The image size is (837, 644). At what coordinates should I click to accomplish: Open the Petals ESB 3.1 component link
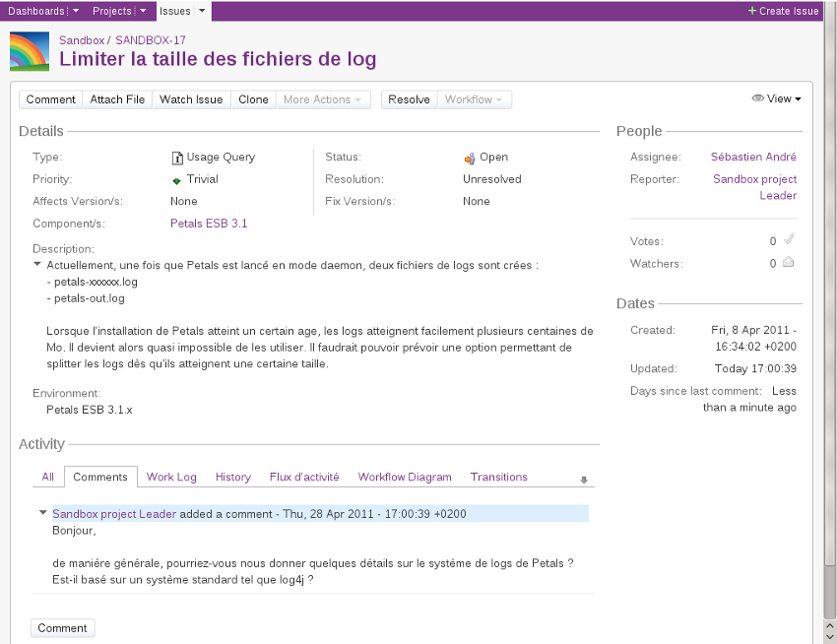pyautogui.click(x=209, y=224)
